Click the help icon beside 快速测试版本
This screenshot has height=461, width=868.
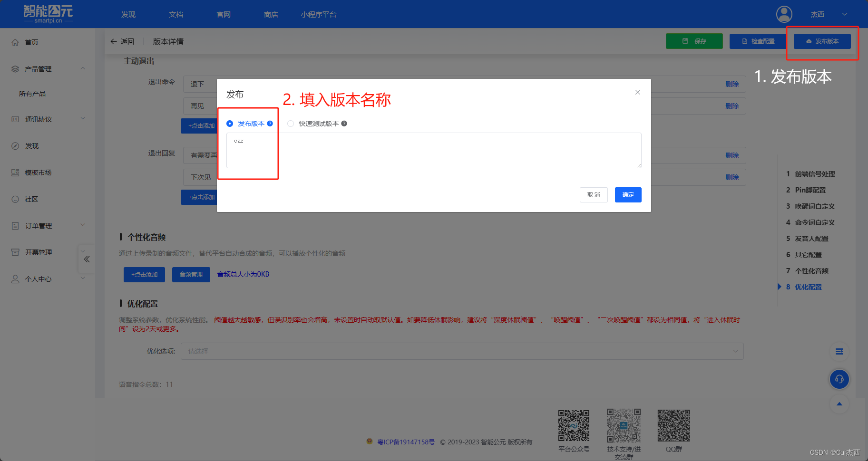[344, 124]
